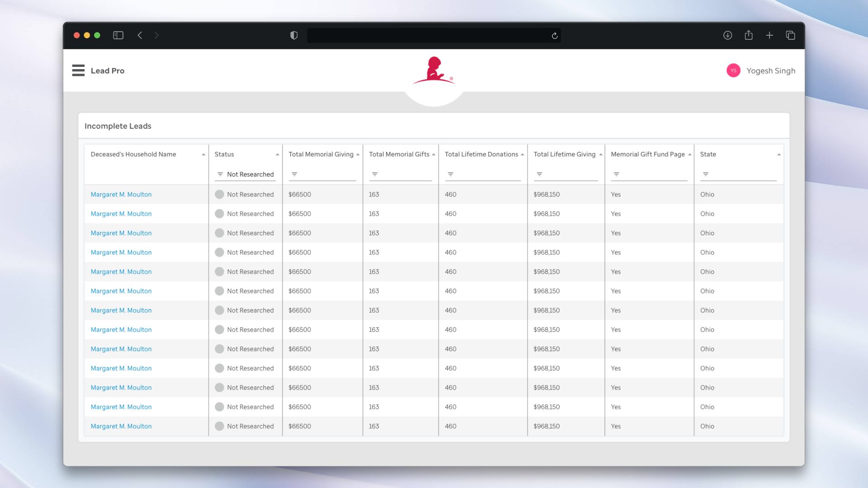The image size is (868, 488).
Task: Toggle the browser sidebar icon
Action: (x=118, y=35)
